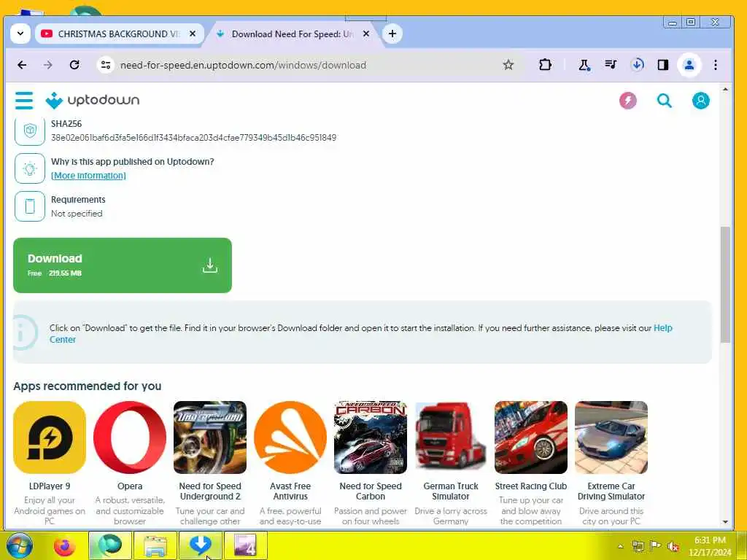Bookmark this page with the star
Viewport: 747px width, 560px height.
point(508,65)
